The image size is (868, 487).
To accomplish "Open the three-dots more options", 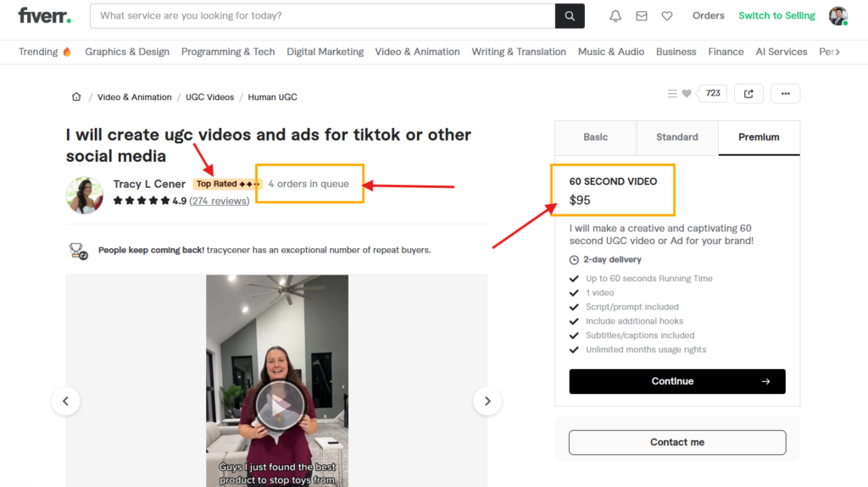I will (786, 93).
